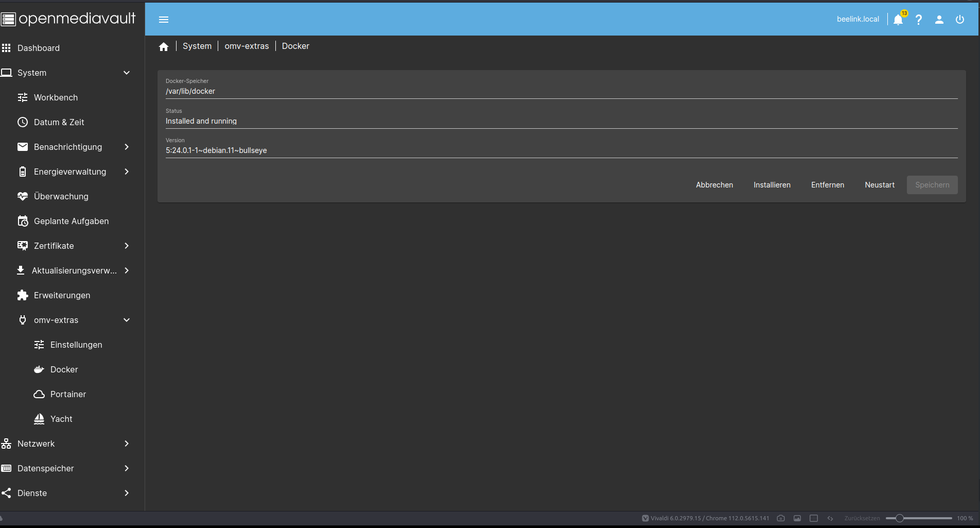This screenshot has width=980, height=528.
Task: Click the Geplante Aufgaben calendar icon
Action: 23,221
